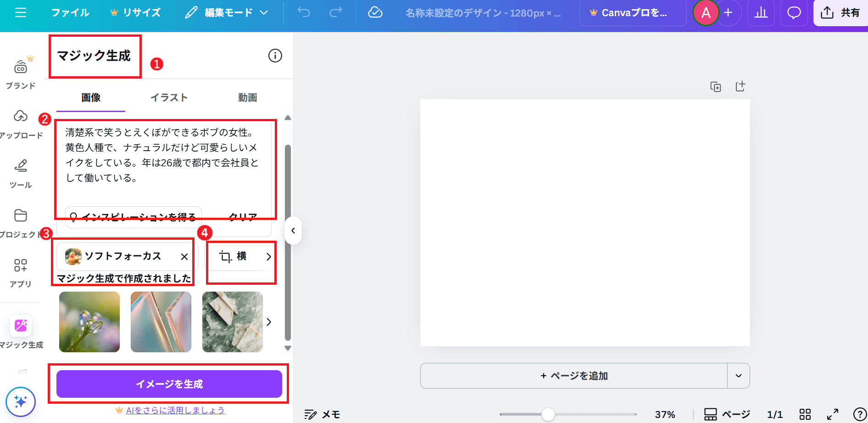The width and height of the screenshot is (868, 423).
Task: Switch to the イラスト tab
Action: [x=169, y=97]
